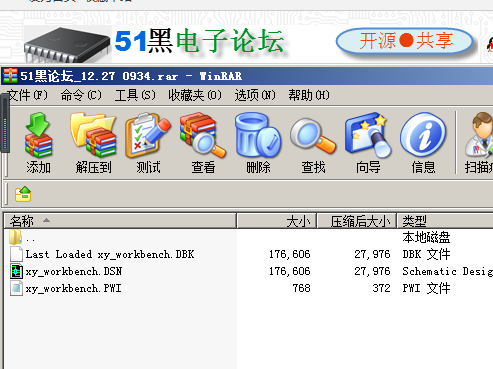Open the 收藏夹(O) menu
Screen dimensions: 493x369
click(x=195, y=95)
